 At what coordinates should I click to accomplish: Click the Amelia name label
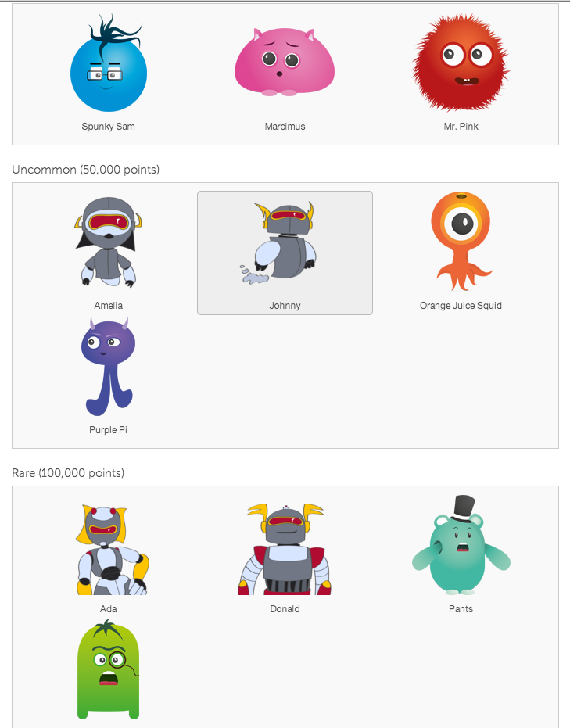tap(108, 306)
